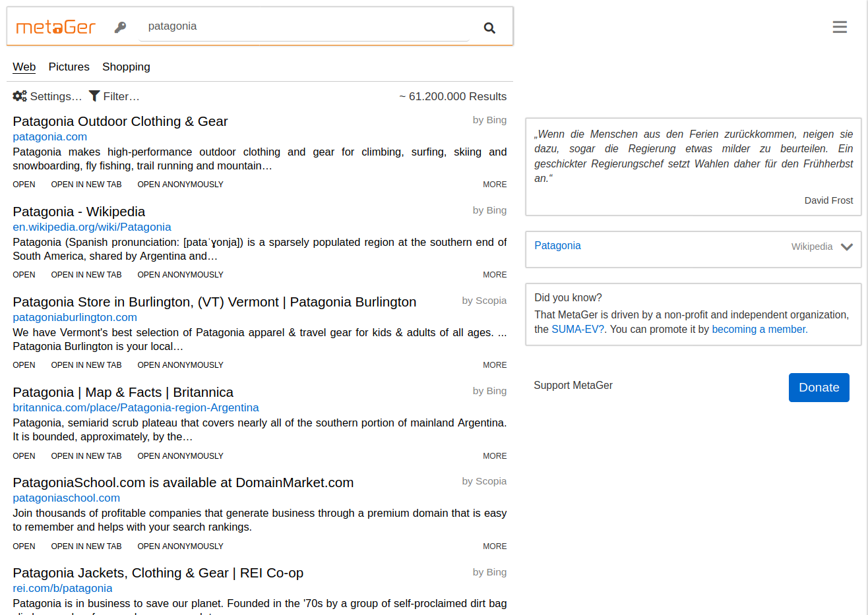
Task: Click the becoming a member link
Action: click(759, 329)
